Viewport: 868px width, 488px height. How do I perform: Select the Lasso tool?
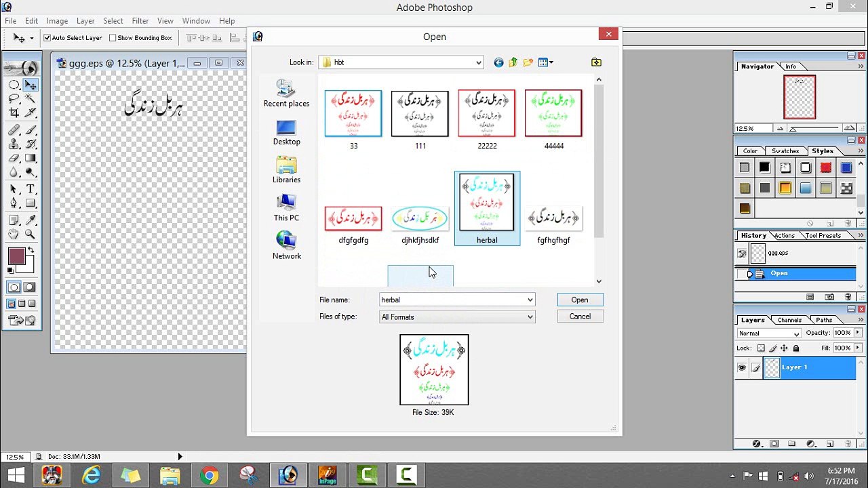[14, 99]
